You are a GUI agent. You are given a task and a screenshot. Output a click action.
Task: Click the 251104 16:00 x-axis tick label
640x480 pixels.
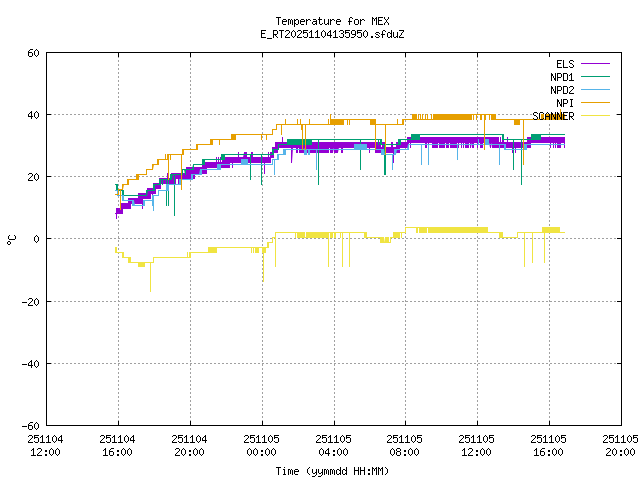(118, 445)
